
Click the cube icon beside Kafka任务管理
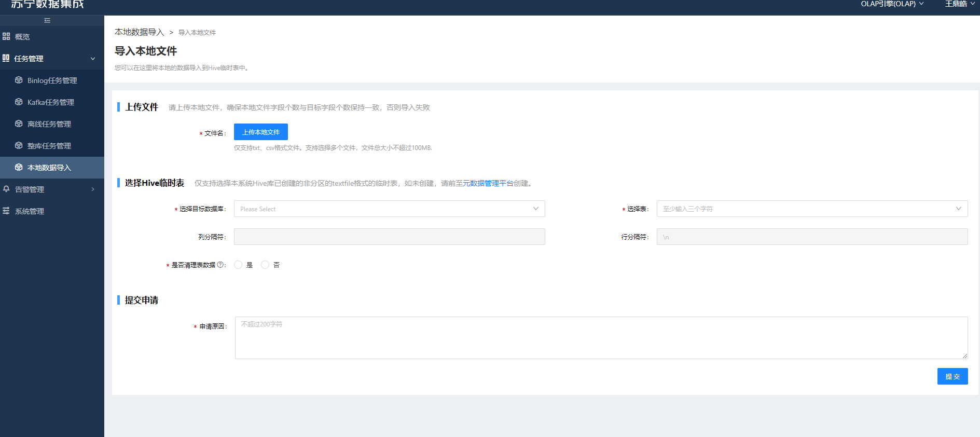click(x=19, y=102)
